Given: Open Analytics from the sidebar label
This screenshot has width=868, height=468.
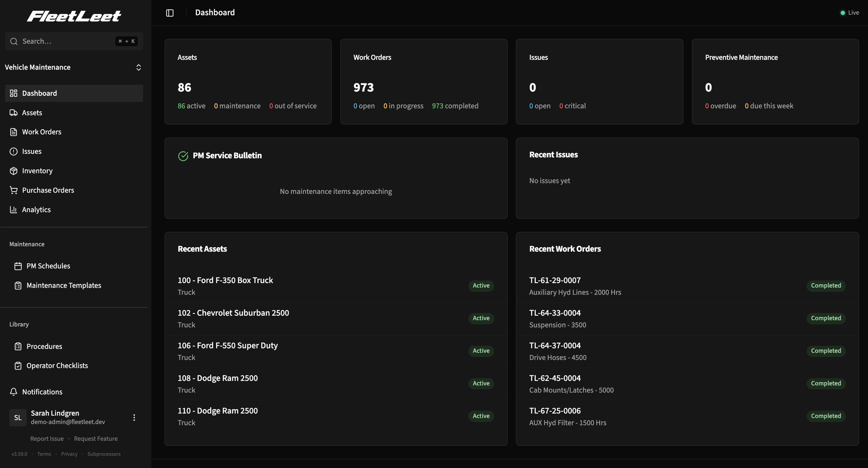Looking at the screenshot, I should pyautogui.click(x=37, y=209).
